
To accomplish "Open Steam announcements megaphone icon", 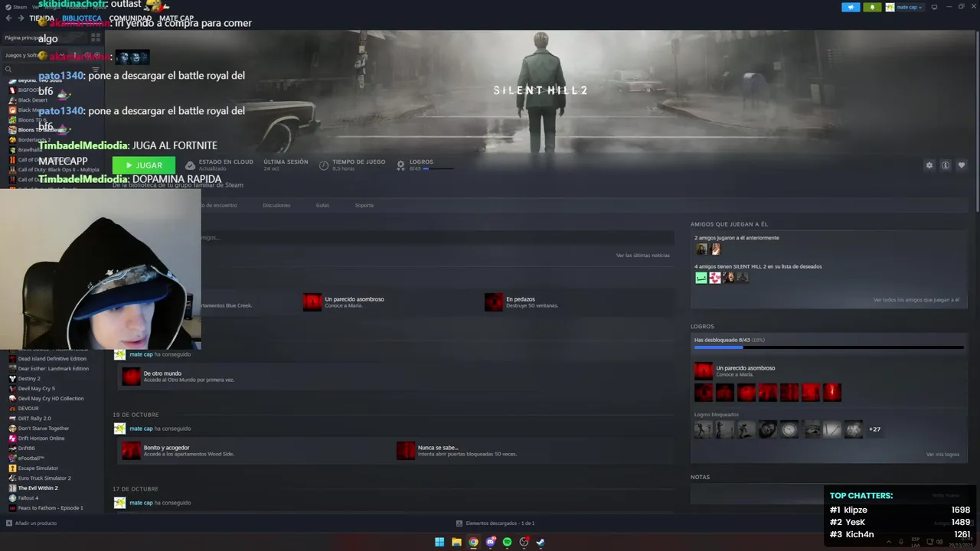I will (851, 7).
